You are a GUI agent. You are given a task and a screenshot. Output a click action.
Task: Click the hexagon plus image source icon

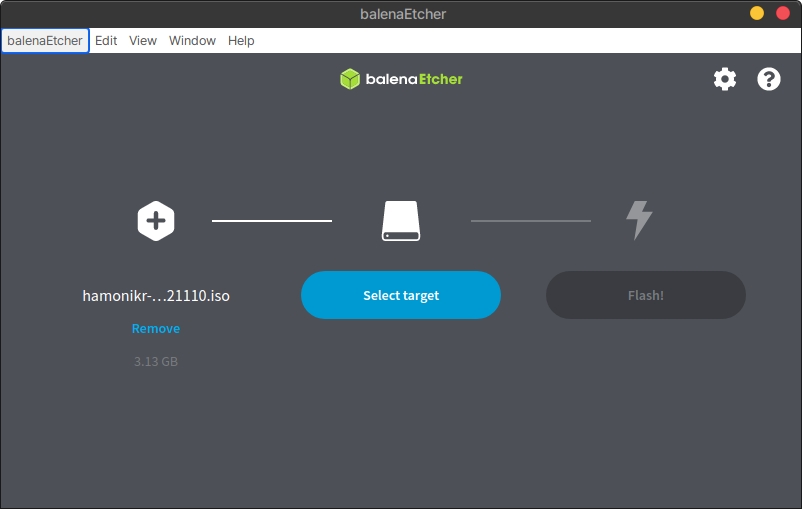156,220
